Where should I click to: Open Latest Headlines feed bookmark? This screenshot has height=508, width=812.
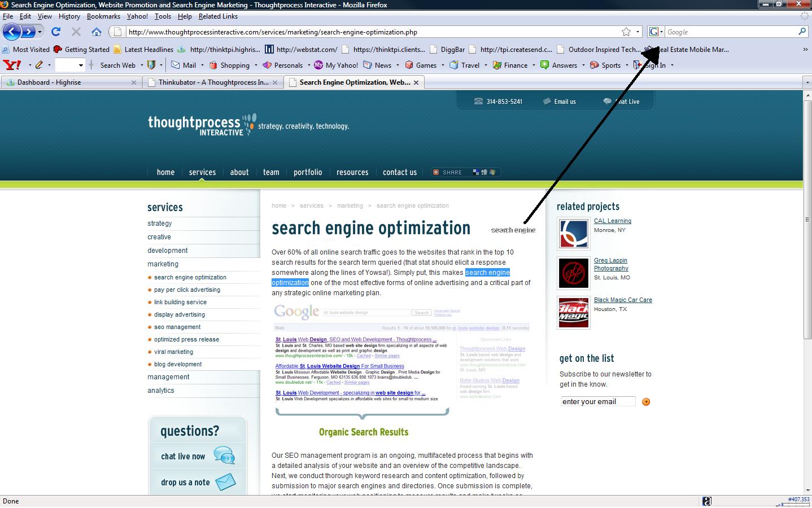143,50
